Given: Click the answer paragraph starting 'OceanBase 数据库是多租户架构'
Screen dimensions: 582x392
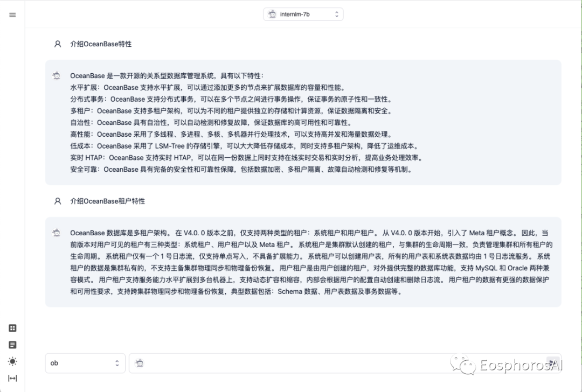Looking at the screenshot, I should 311,262.
